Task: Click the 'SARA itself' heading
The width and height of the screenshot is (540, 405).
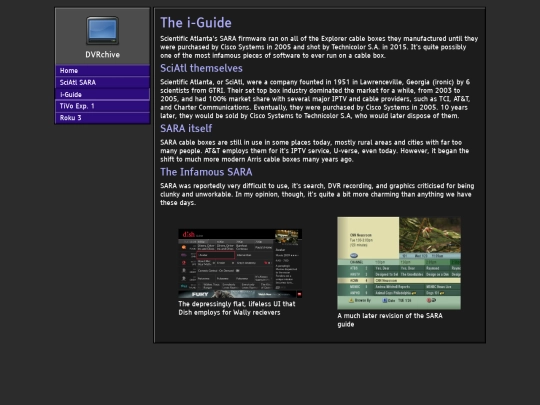Action: tap(186, 128)
